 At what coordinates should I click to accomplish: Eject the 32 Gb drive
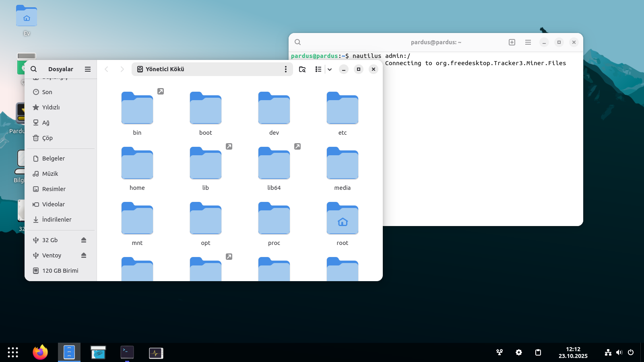point(84,240)
